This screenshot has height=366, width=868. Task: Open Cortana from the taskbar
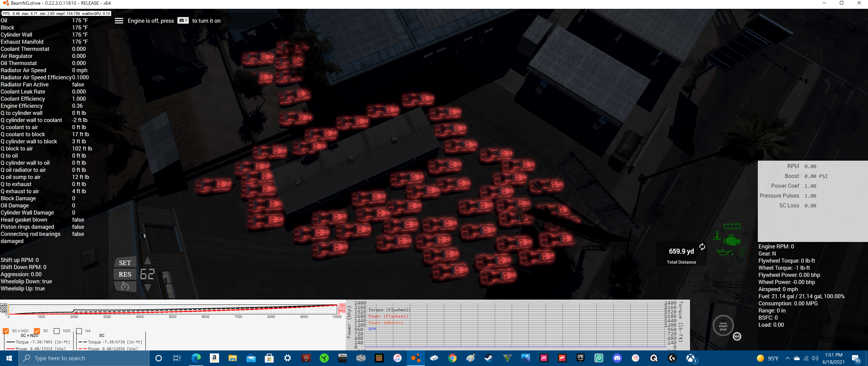pos(158,358)
